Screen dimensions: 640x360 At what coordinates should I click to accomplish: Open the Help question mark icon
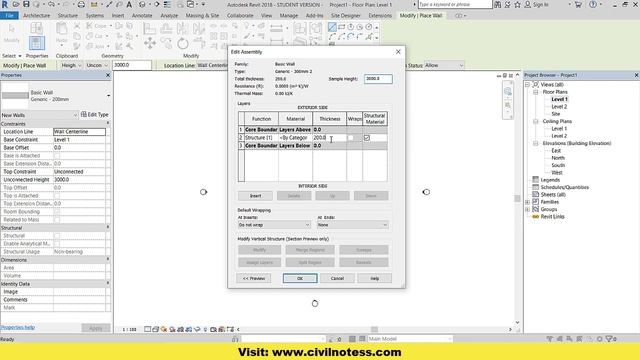click(593, 4)
